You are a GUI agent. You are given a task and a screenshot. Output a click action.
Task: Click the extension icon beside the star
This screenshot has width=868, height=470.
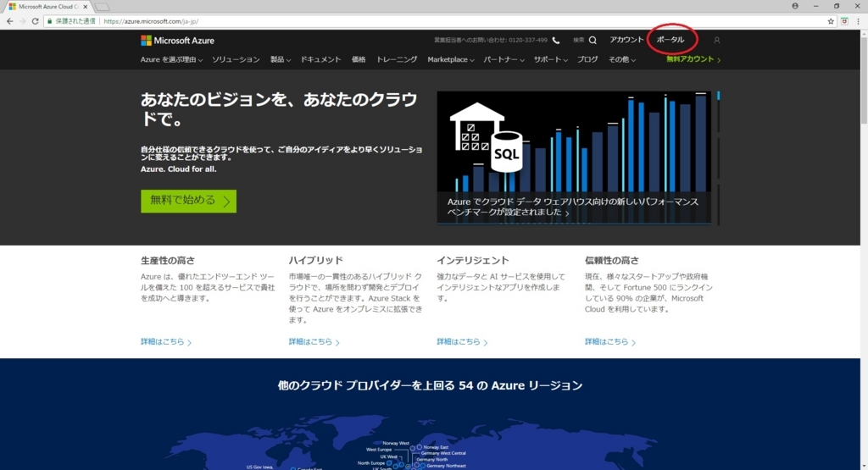(x=844, y=21)
